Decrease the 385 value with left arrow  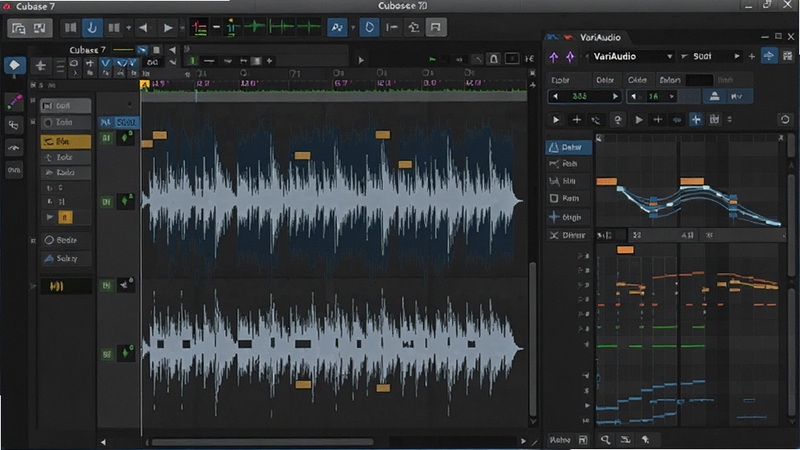(x=555, y=96)
